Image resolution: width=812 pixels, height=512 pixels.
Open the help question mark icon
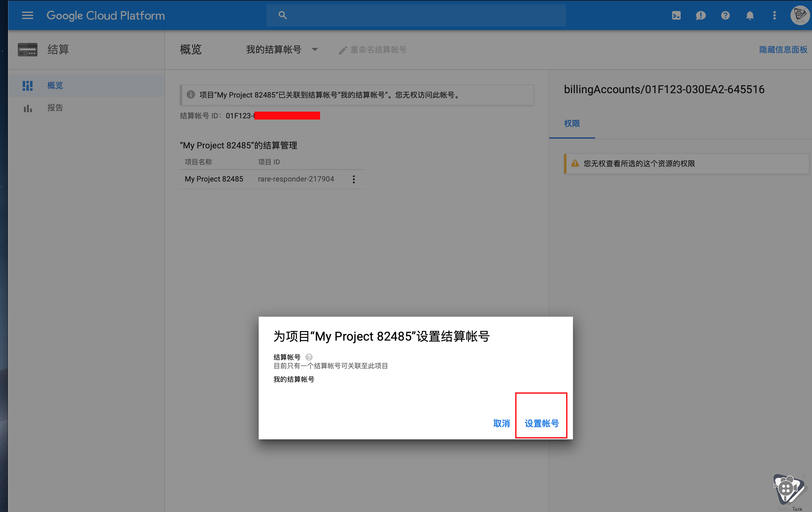725,16
